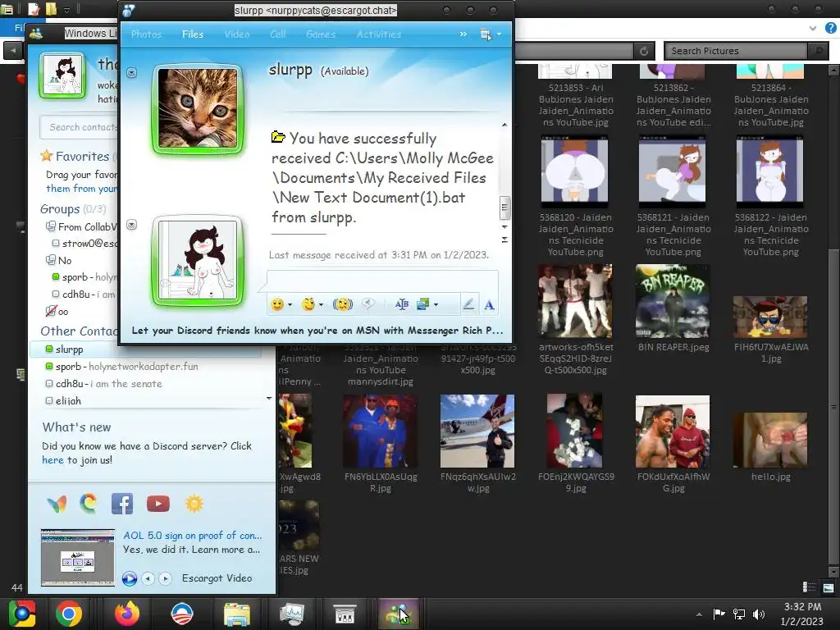Open Explorer help question mark icon

pyautogui.click(x=830, y=28)
